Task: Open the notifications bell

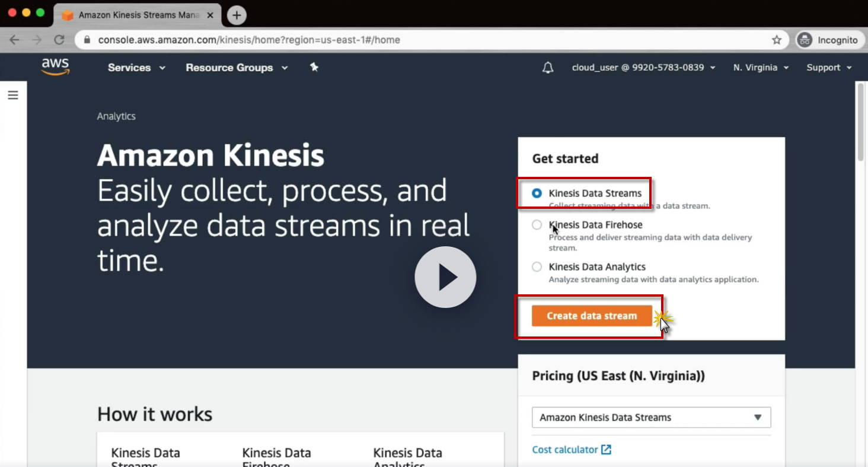Action: (548, 68)
